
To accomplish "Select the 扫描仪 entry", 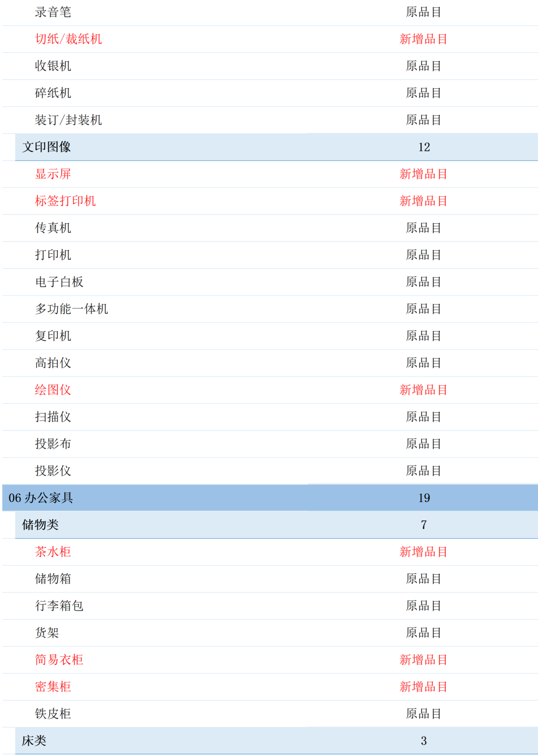I will pos(52,417).
